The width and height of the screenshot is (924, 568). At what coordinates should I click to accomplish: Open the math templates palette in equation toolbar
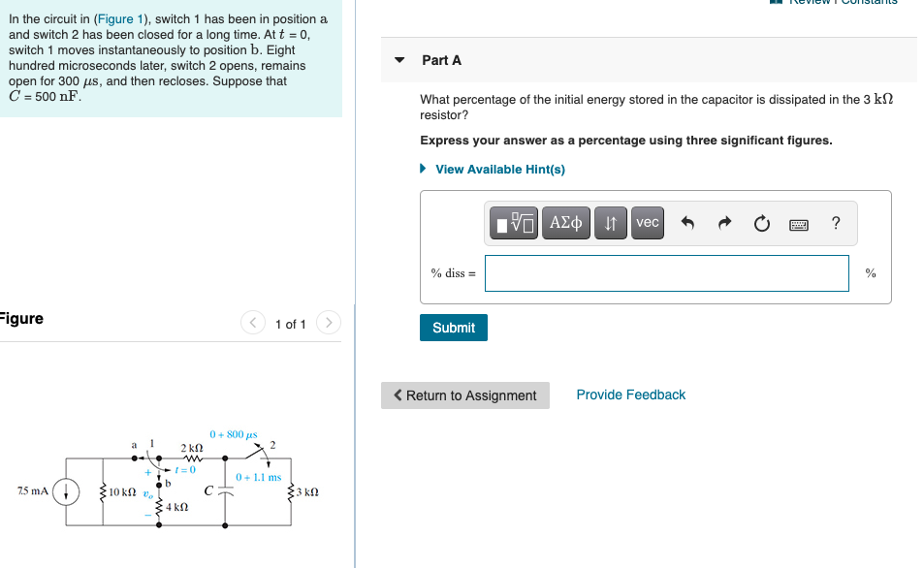click(x=513, y=223)
